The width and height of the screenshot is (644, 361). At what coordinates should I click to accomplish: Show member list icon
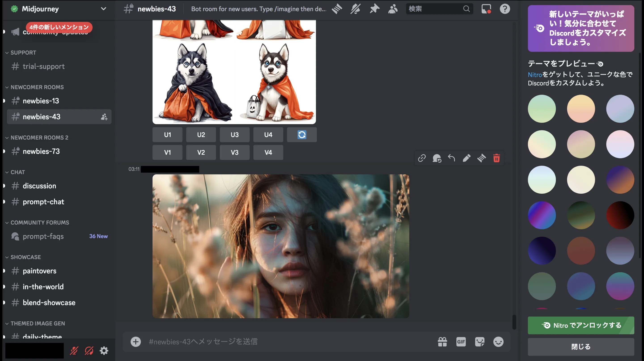coord(393,9)
